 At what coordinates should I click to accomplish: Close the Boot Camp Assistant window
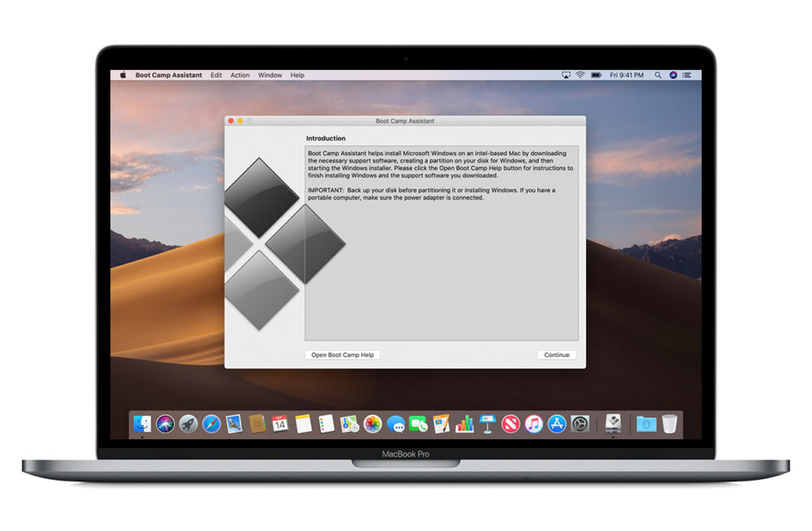pos(231,121)
